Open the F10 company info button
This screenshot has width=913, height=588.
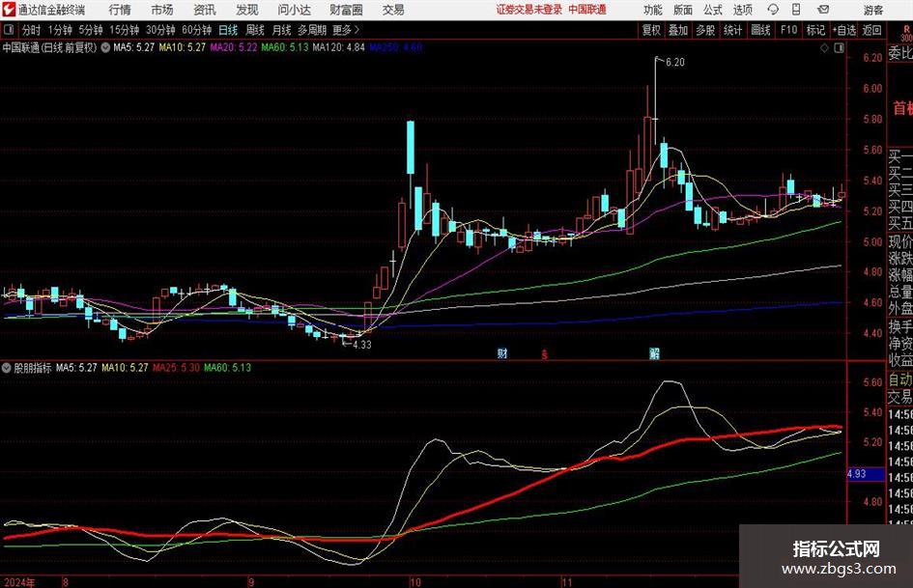tap(788, 30)
